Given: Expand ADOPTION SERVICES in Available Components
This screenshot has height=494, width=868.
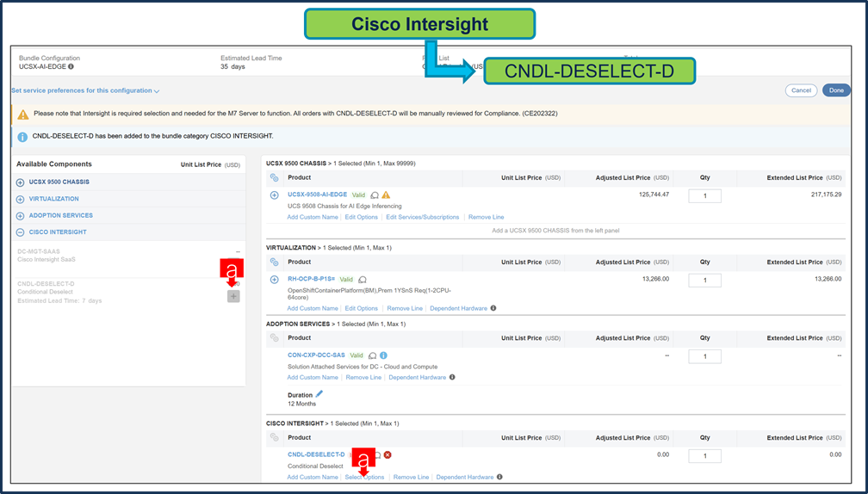Looking at the screenshot, I should point(21,216).
